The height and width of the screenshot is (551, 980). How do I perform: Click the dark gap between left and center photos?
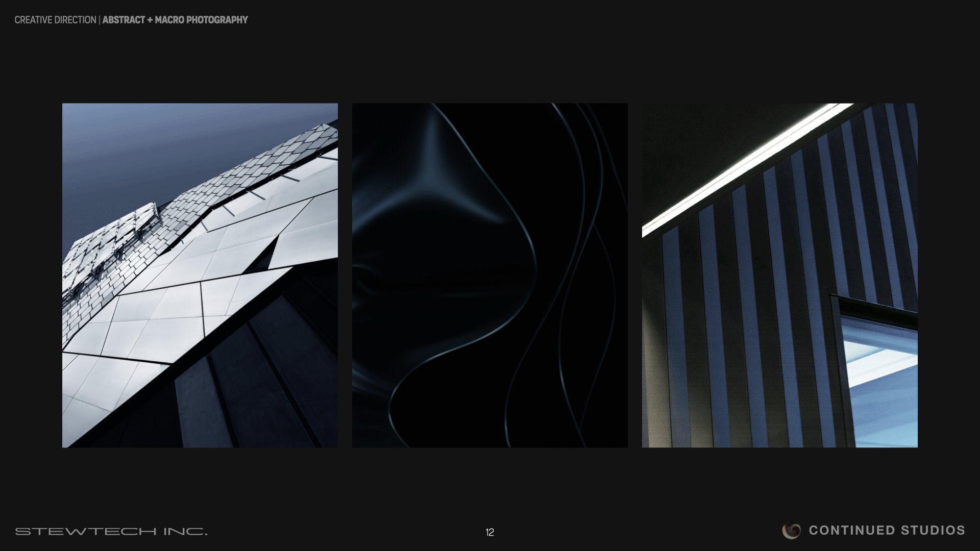(345, 275)
